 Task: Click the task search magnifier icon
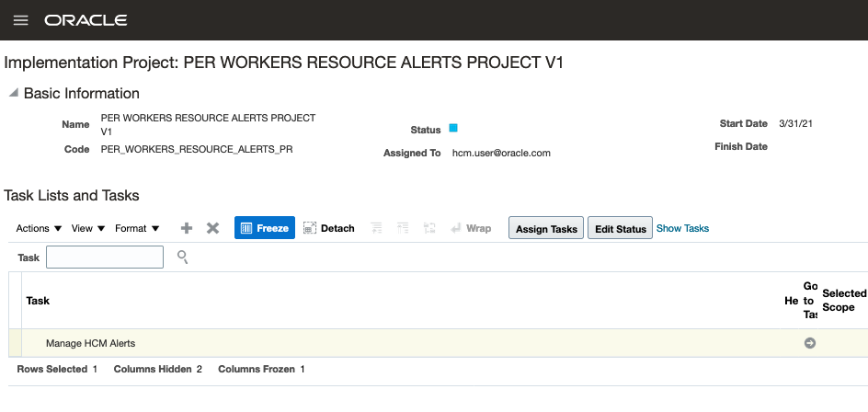pos(182,257)
